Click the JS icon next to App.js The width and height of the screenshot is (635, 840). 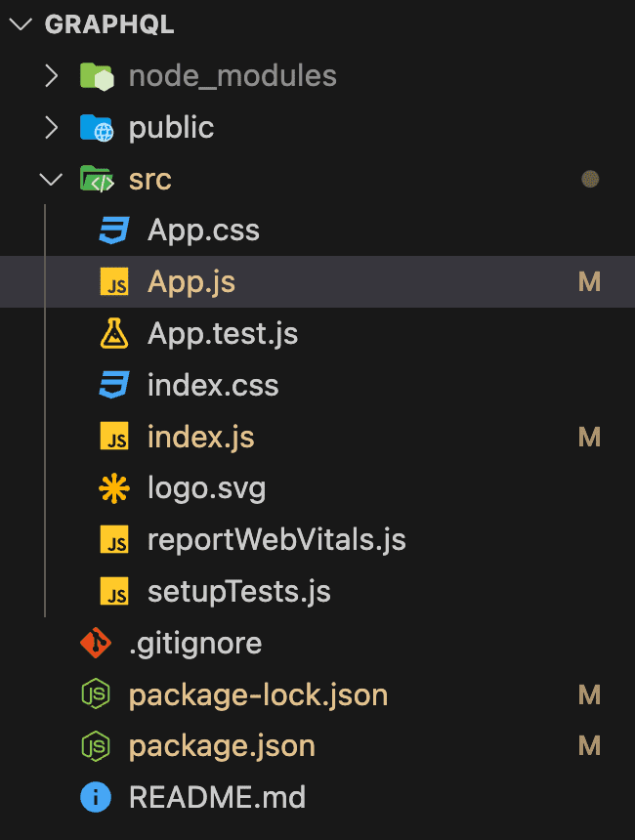(115, 283)
